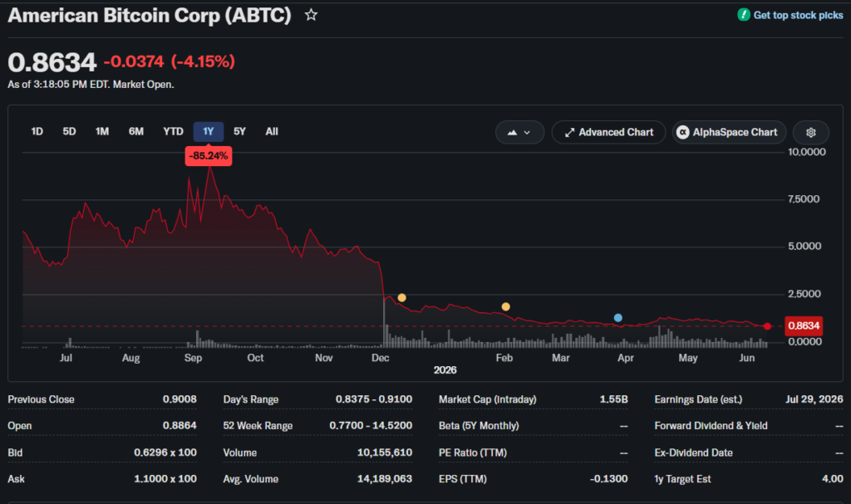Viewport: 851px width, 504px height.
Task: Click the Previous Close value 0.9008
Action: click(180, 399)
